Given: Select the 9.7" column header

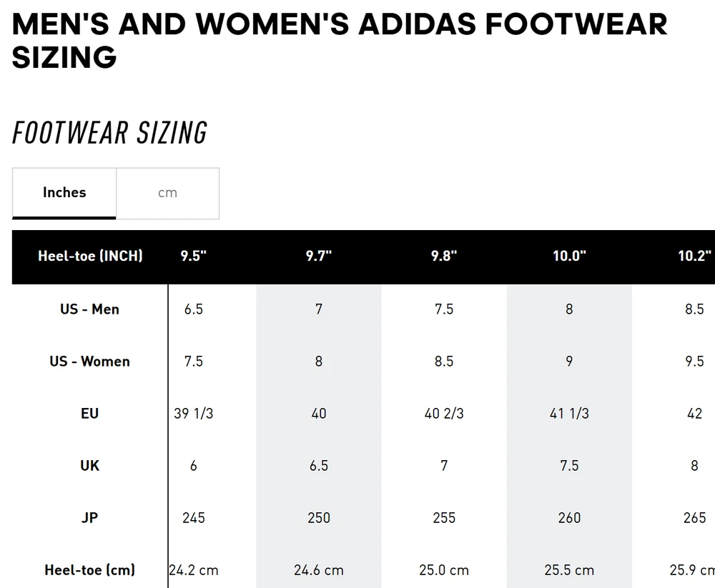Looking at the screenshot, I should click(319, 256).
